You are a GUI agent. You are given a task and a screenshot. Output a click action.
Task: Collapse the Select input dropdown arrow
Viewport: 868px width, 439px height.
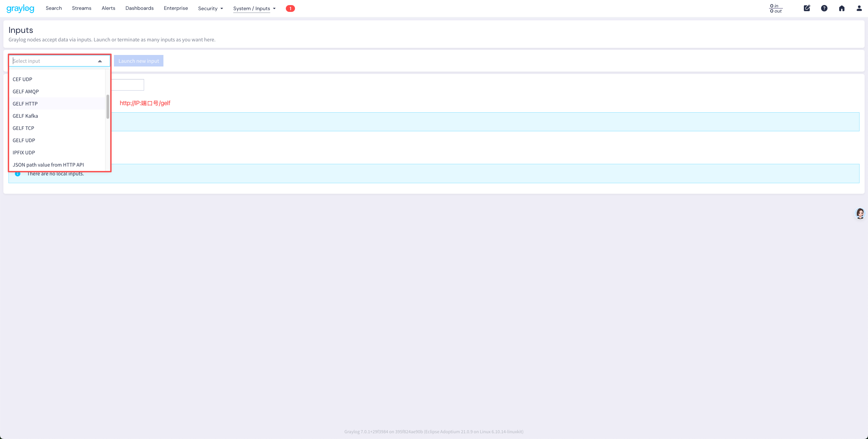(x=100, y=61)
